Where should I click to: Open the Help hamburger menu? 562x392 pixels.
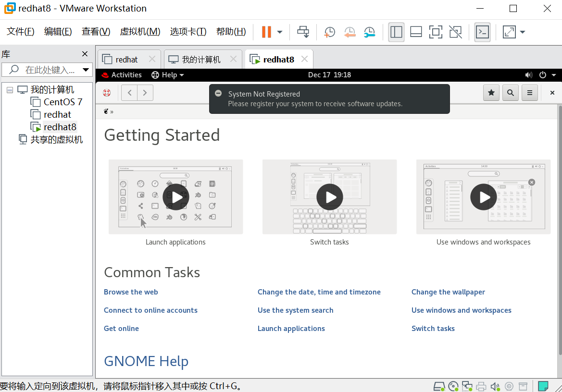click(x=530, y=93)
